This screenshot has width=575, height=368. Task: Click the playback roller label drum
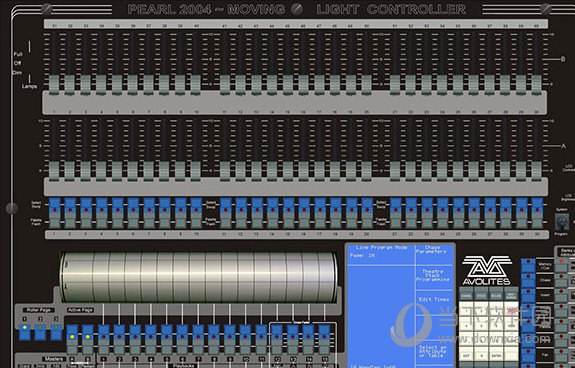pyautogui.click(x=198, y=277)
